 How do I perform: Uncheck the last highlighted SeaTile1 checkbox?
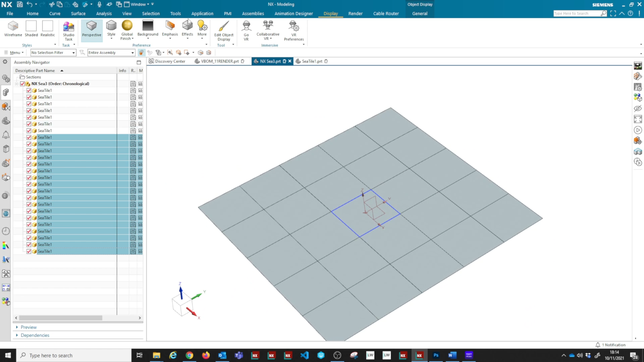(29, 251)
